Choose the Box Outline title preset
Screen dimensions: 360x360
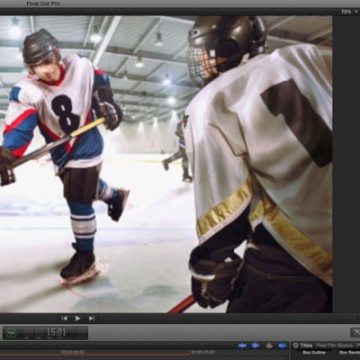[x=314, y=353]
